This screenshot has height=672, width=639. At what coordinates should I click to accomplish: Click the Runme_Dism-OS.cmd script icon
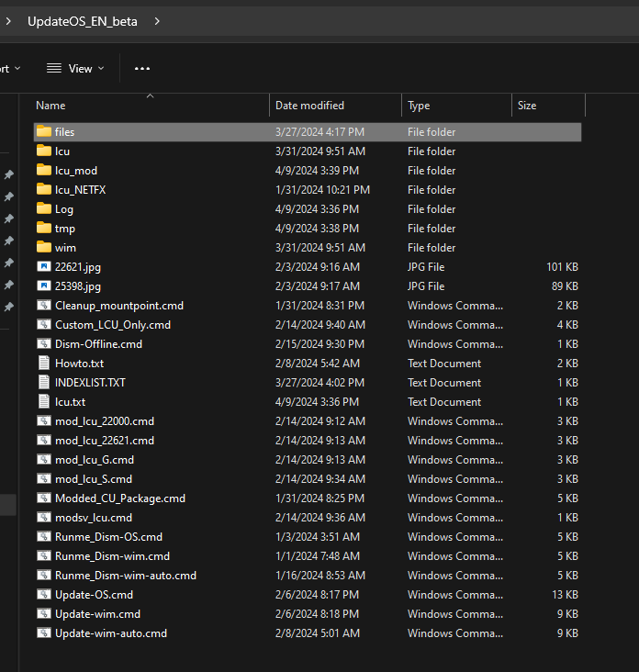point(44,536)
